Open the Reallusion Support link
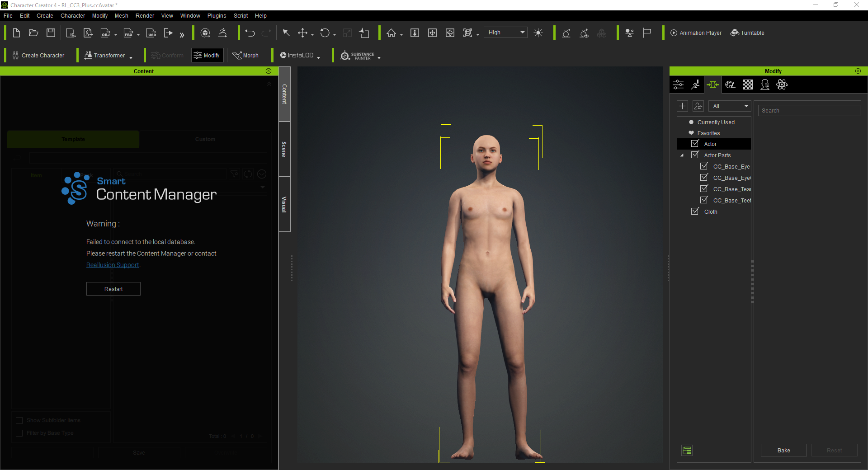This screenshot has height=470, width=868. (x=113, y=265)
